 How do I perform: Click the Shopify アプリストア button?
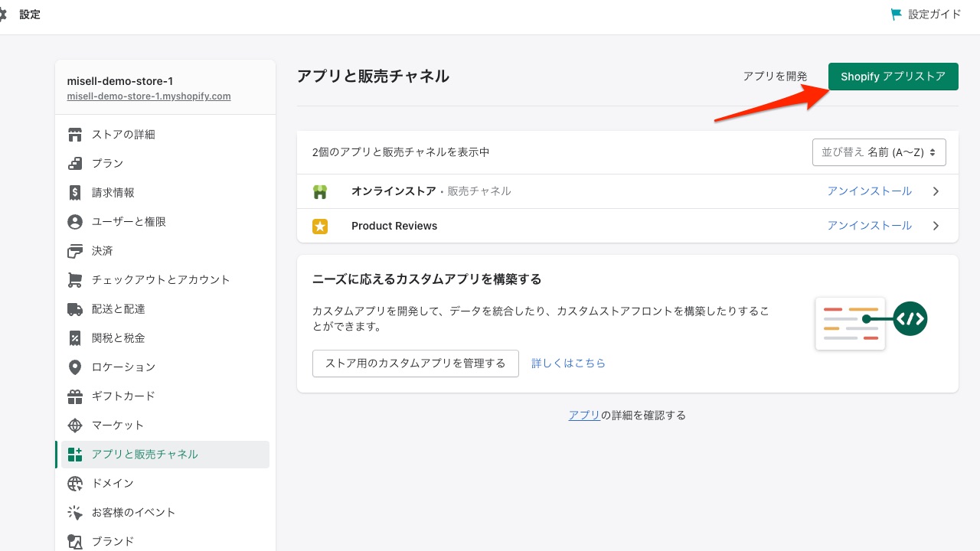(x=893, y=77)
